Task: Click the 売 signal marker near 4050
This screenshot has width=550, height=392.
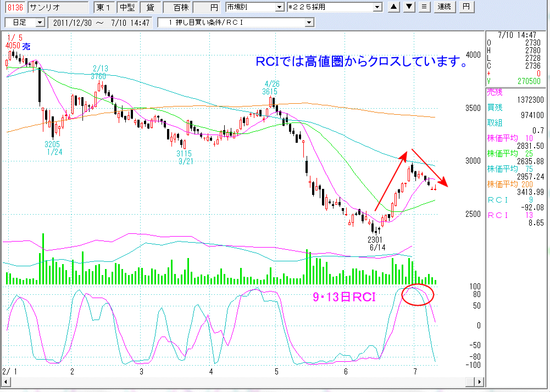Action: click(26, 46)
